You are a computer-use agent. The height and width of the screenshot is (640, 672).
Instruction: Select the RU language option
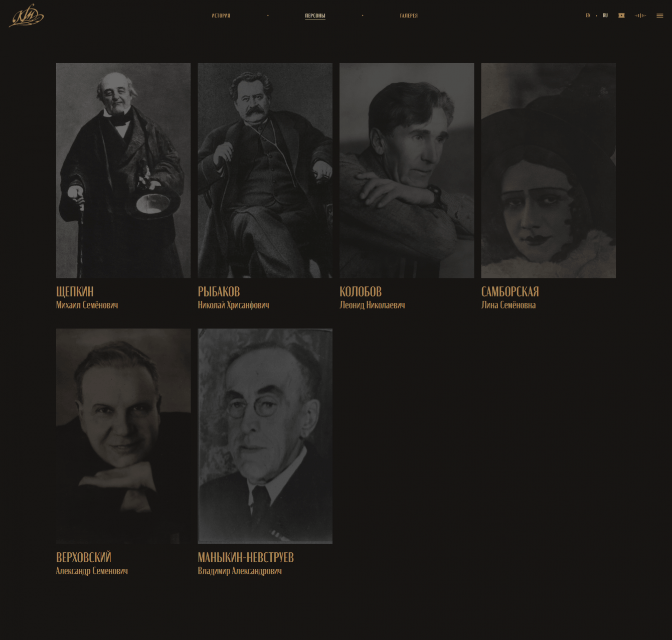tap(605, 16)
